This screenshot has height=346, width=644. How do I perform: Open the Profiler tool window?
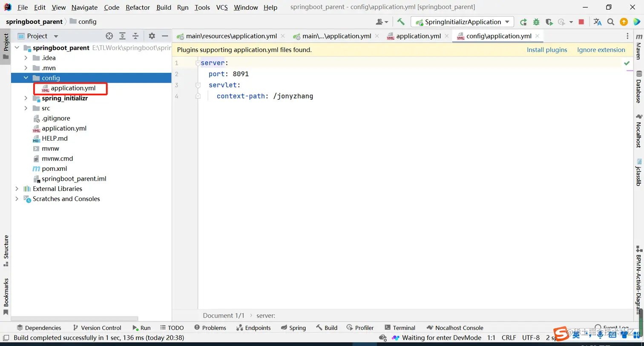pos(360,328)
